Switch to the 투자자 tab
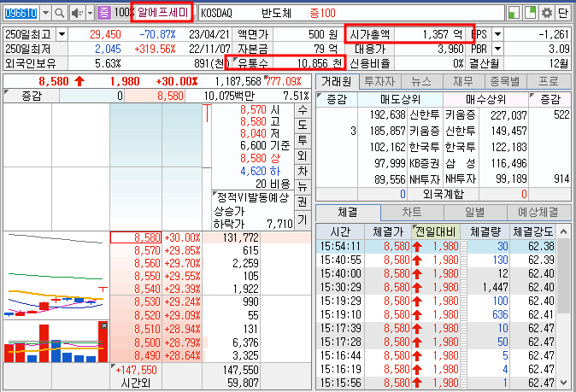576x392 pixels. [x=379, y=81]
